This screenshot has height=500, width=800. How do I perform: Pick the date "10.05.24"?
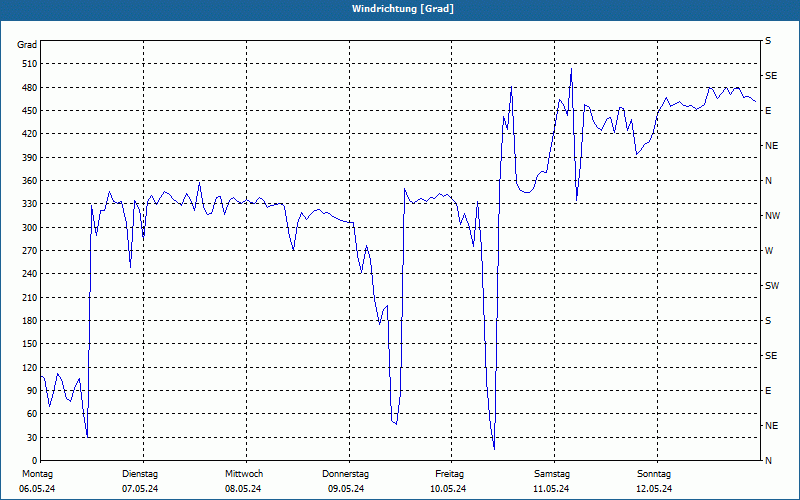[x=448, y=489]
